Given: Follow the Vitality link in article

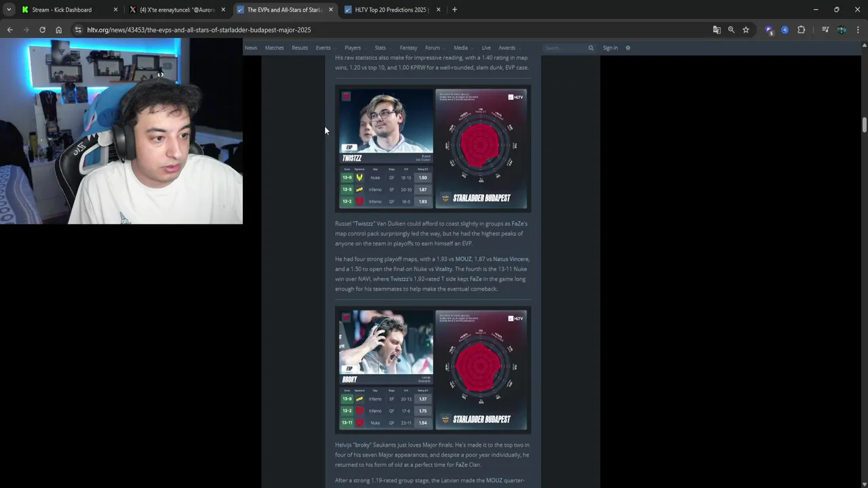Looking at the screenshot, I should pos(443,269).
